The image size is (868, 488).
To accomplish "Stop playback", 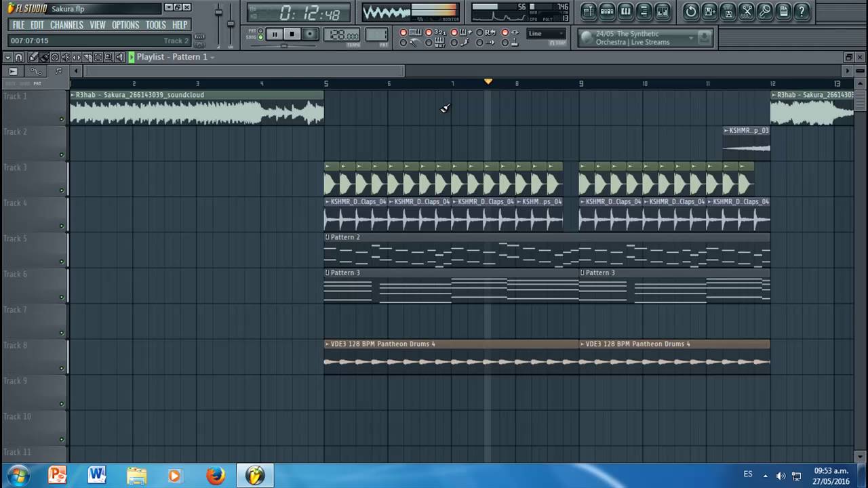I will point(292,34).
